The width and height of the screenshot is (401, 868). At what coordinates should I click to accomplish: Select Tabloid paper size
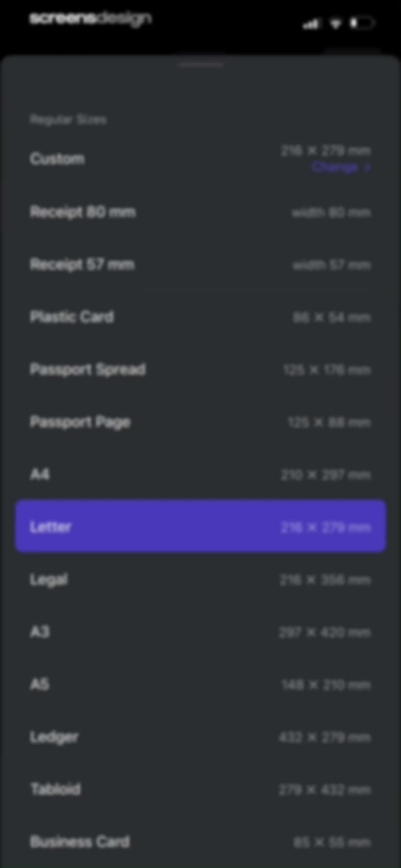[200, 790]
